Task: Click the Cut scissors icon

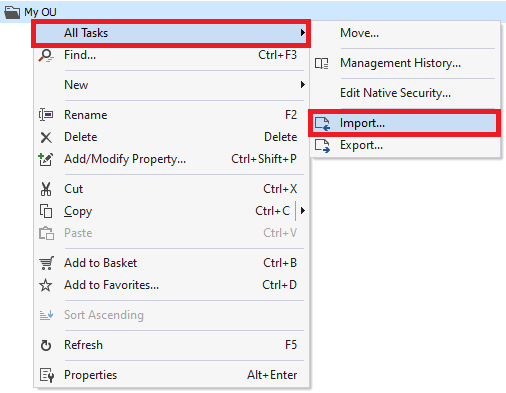Action: [x=46, y=189]
